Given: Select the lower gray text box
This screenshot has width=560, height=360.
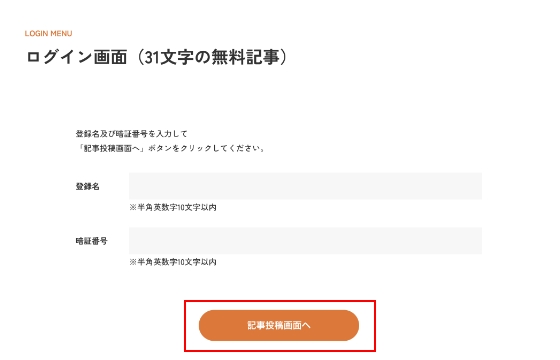Looking at the screenshot, I should (305, 241).
